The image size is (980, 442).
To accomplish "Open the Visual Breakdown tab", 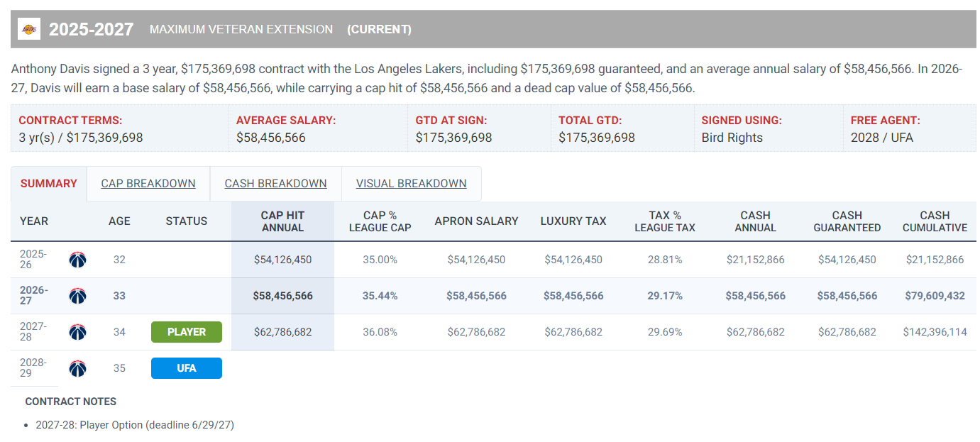I will [x=412, y=184].
